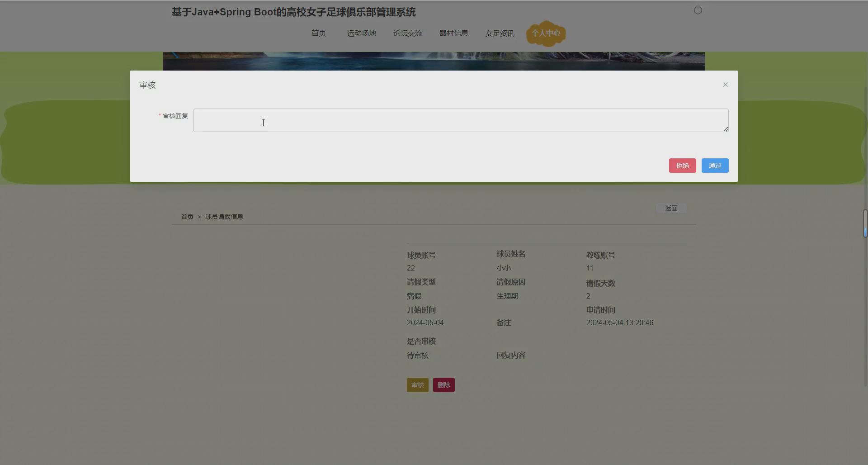Open 首页 from the navigation menu

[x=318, y=33]
